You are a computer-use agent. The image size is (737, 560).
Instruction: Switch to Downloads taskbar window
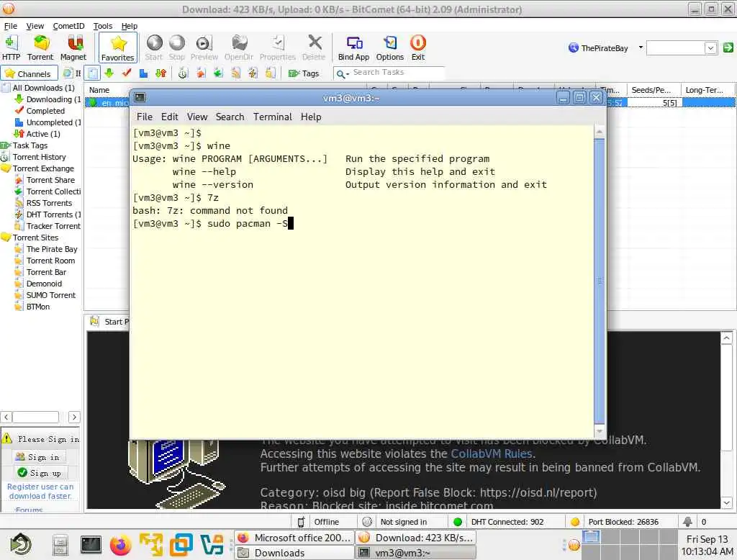click(294, 553)
